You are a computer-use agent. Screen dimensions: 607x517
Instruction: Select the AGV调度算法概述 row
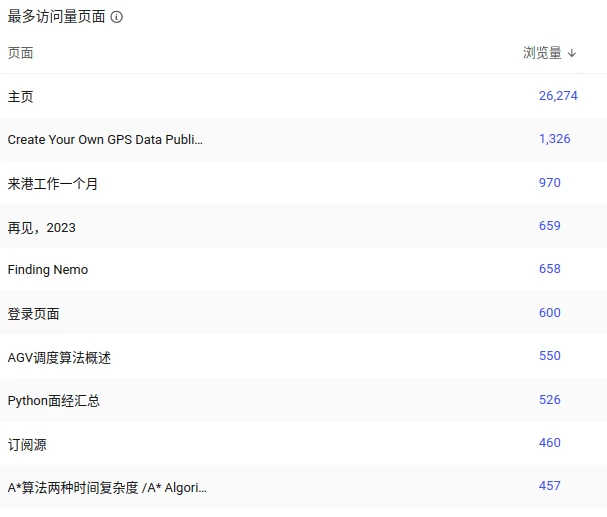coord(304,356)
